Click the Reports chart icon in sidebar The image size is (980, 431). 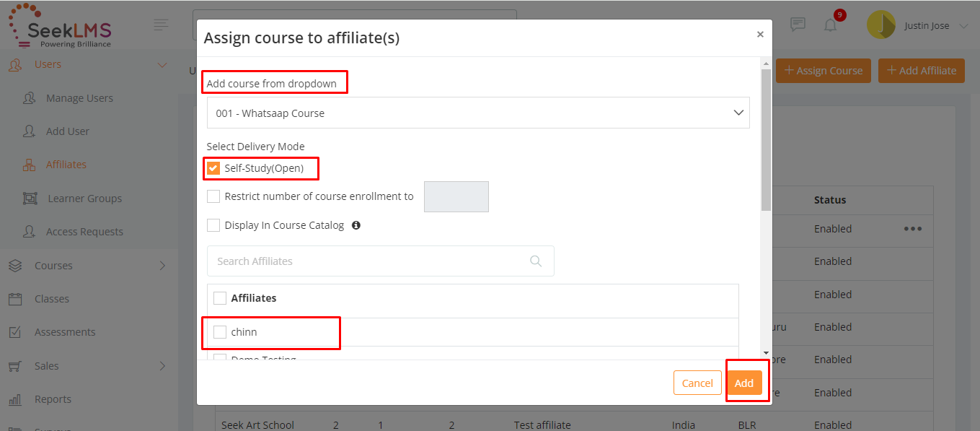click(x=14, y=399)
